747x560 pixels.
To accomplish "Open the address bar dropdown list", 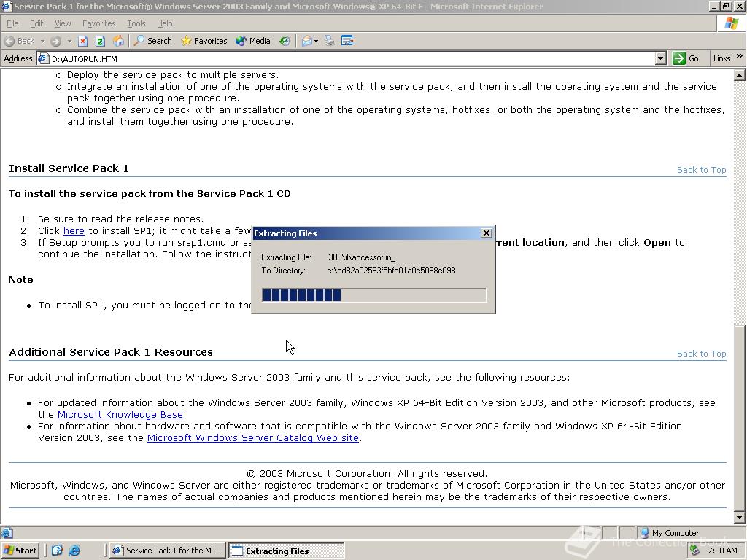I will (x=660, y=58).
